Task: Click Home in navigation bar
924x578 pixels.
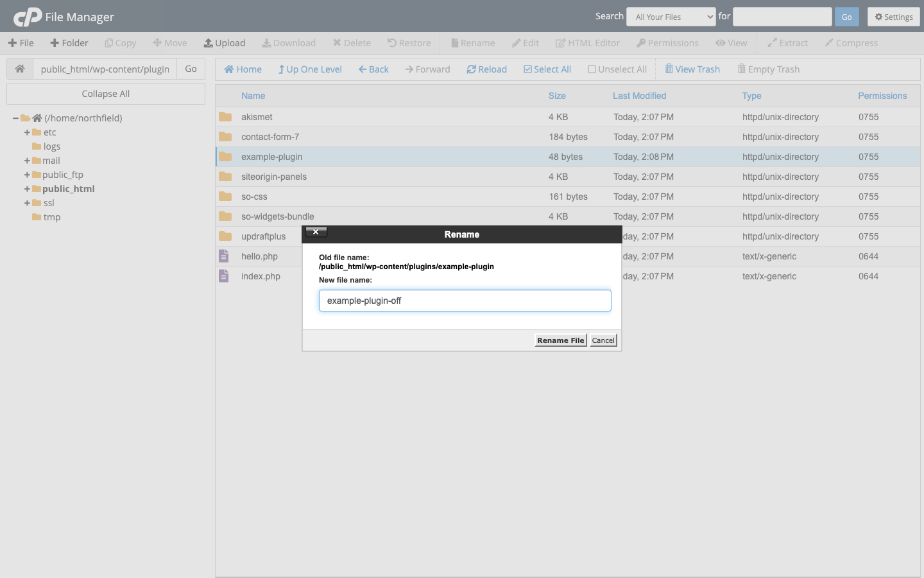Action: (243, 69)
